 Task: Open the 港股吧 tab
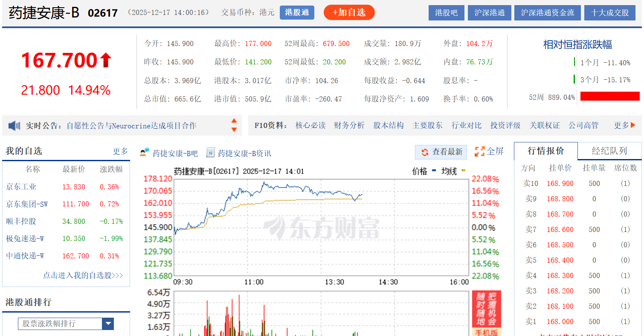(x=446, y=13)
